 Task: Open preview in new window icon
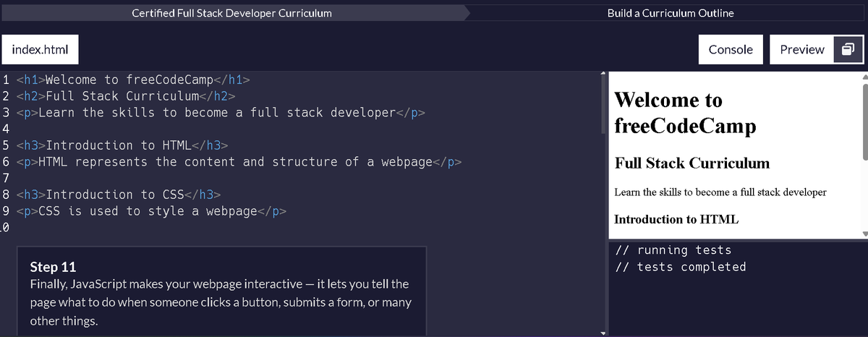tap(848, 49)
